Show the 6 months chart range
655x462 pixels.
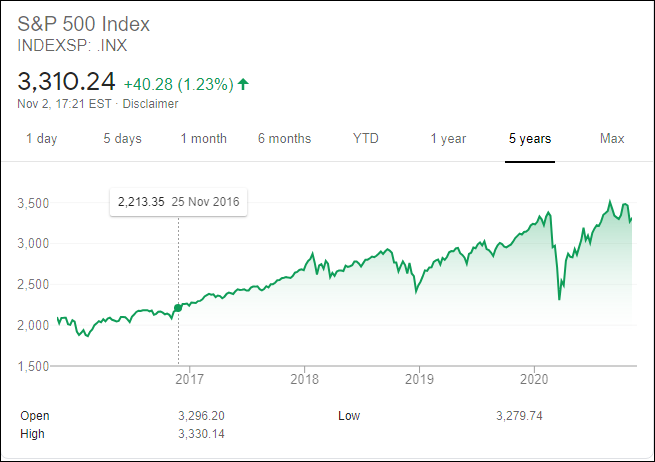coord(284,139)
